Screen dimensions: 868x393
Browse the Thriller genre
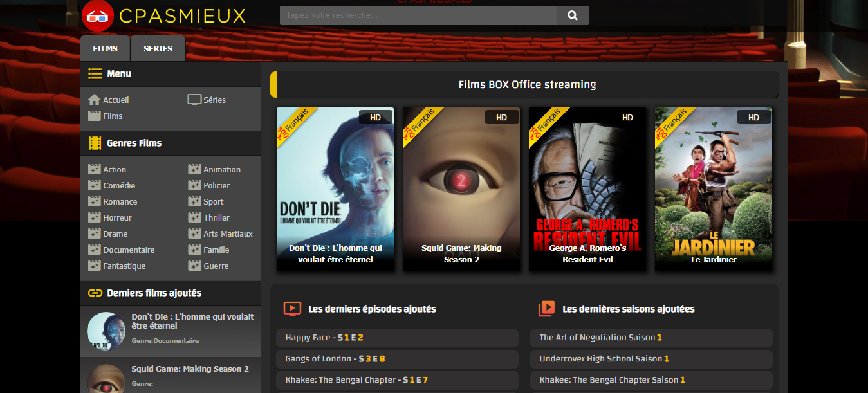[216, 217]
